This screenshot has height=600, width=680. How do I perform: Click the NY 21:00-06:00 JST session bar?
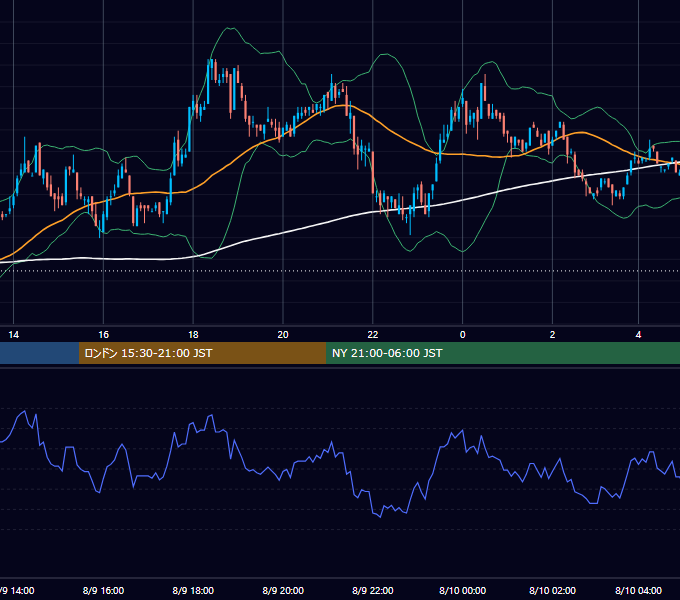pyautogui.click(x=503, y=353)
